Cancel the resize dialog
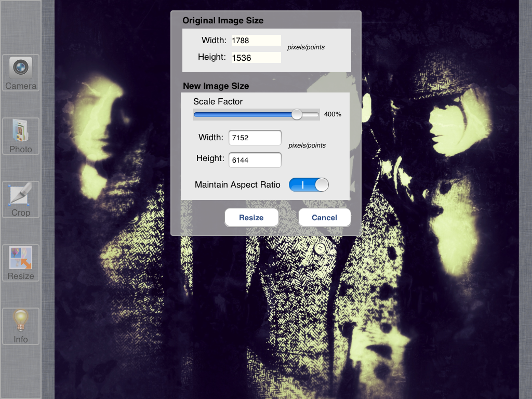The width and height of the screenshot is (532, 399). (324, 218)
